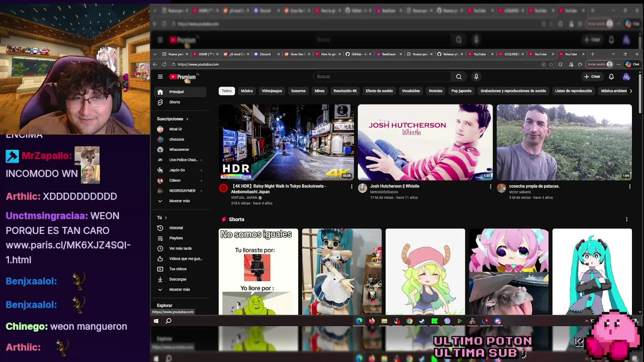Open Windows taskbar search

(x=169, y=321)
